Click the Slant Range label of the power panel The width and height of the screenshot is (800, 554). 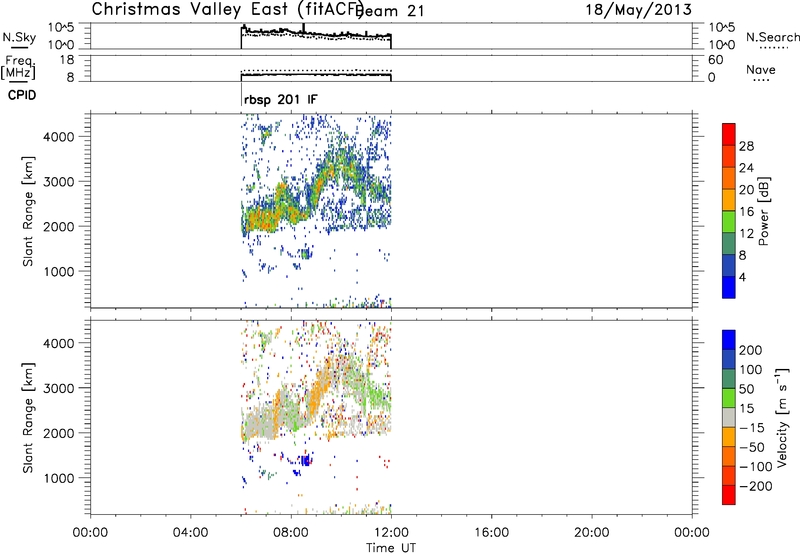point(28,211)
